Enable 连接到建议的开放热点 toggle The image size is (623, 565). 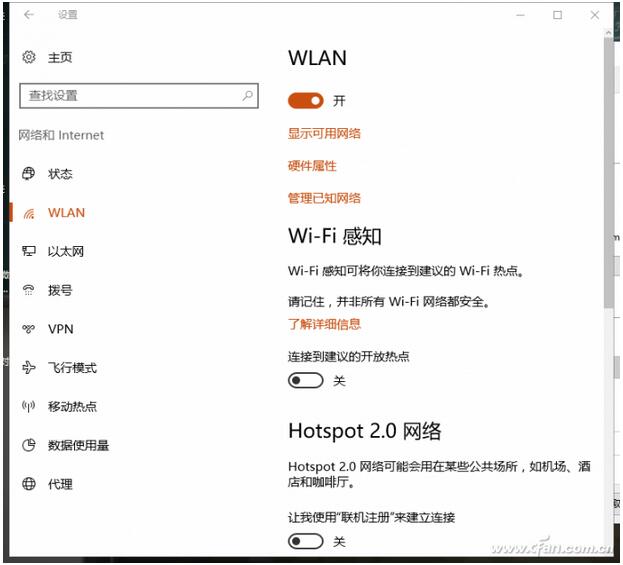pyautogui.click(x=306, y=381)
